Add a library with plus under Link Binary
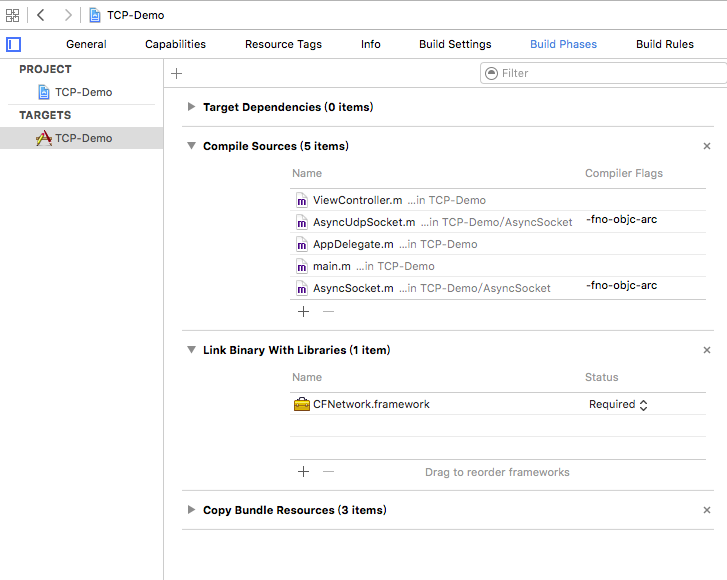Screen dimensions: 727x580 pyautogui.click(x=303, y=472)
